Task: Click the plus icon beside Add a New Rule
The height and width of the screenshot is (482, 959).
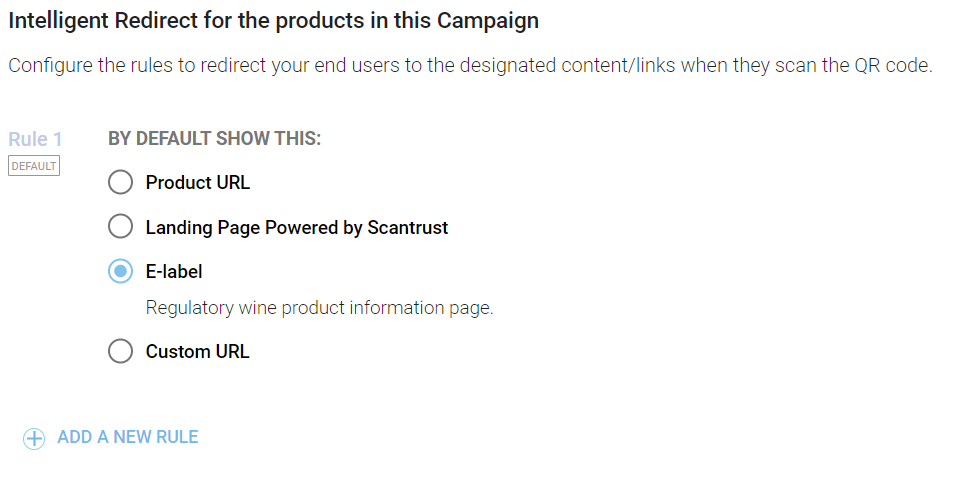Action: point(34,438)
